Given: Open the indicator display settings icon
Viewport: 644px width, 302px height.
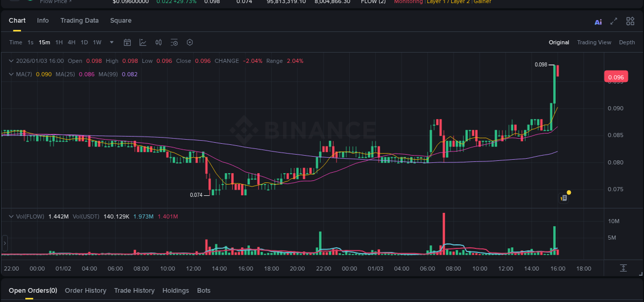Looking at the screenshot, I should coord(174,42).
